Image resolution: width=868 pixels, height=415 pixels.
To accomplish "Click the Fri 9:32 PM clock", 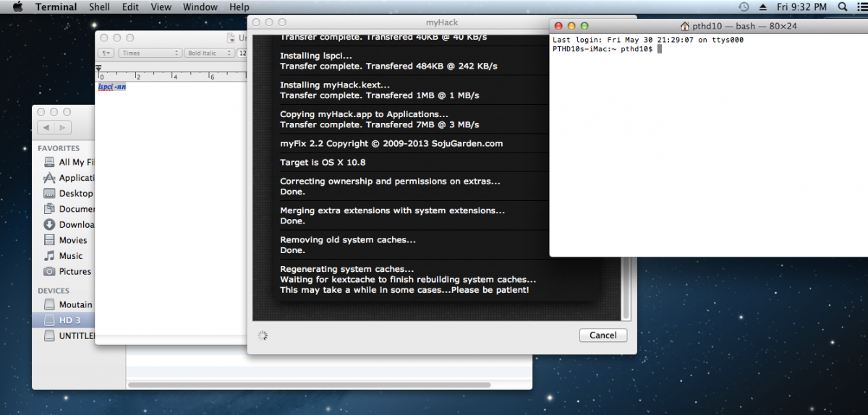I will [x=801, y=7].
